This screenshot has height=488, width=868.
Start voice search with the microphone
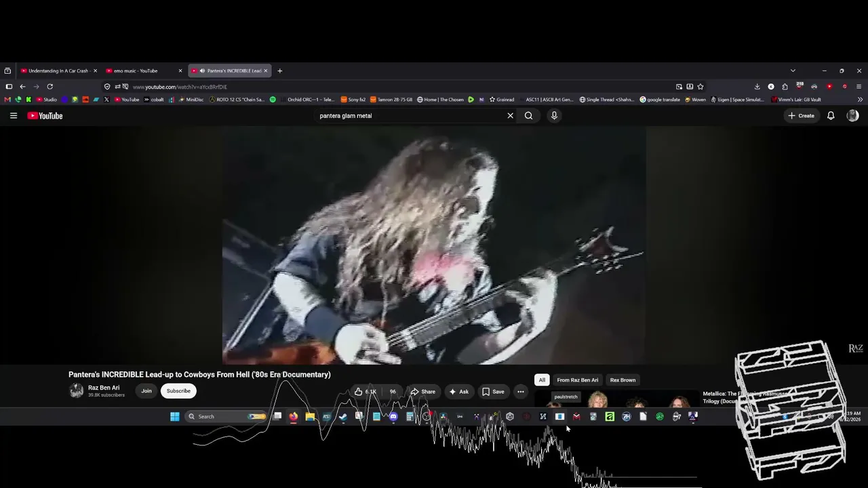(x=554, y=116)
